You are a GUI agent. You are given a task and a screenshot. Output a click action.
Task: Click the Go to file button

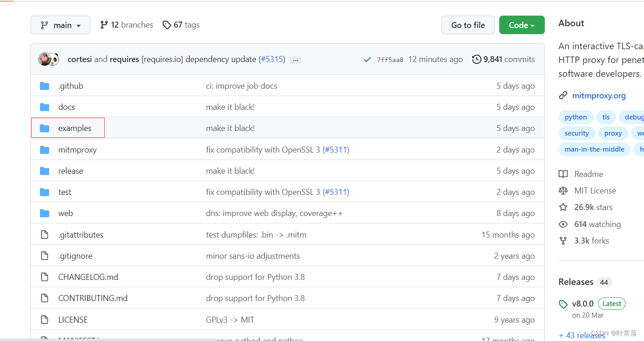pos(468,25)
